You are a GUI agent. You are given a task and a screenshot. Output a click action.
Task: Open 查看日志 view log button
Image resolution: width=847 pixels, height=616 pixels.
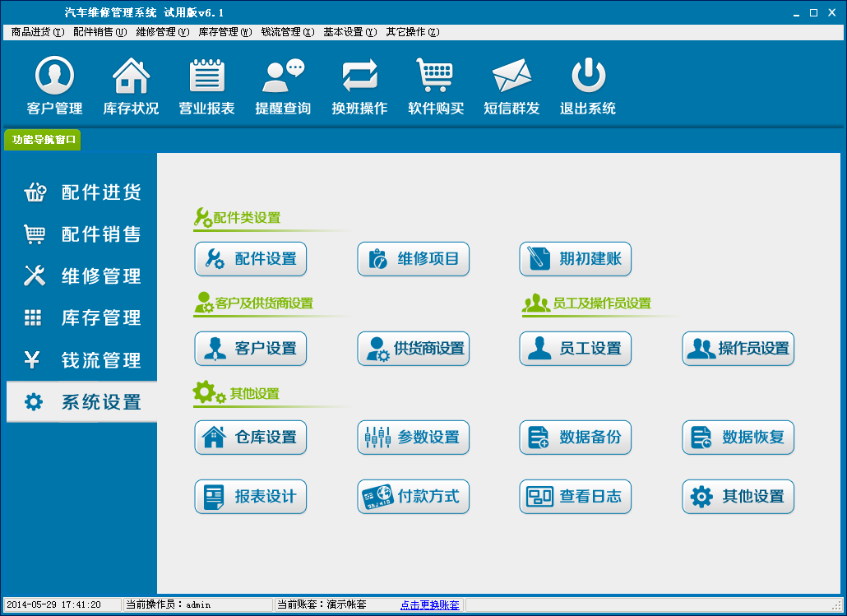pos(576,497)
